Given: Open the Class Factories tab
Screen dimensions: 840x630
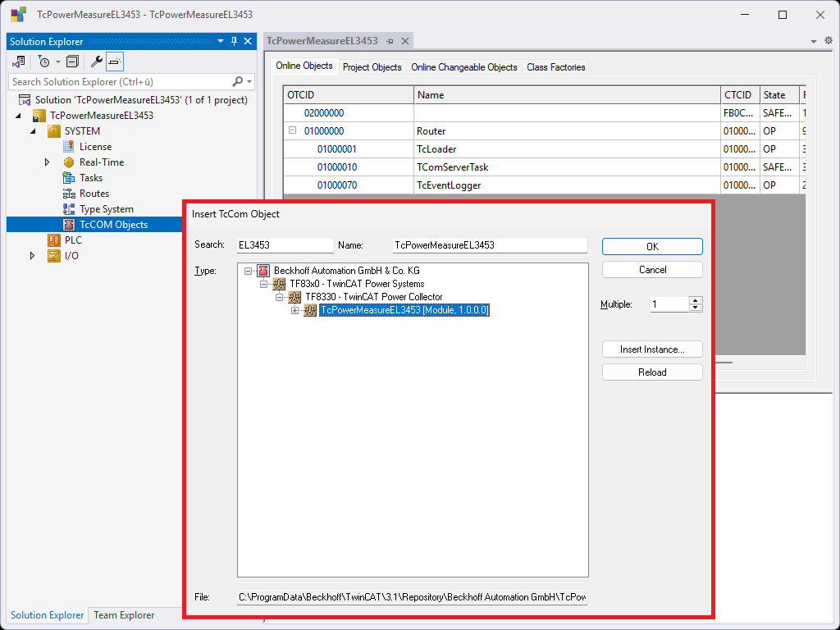Looking at the screenshot, I should point(555,67).
